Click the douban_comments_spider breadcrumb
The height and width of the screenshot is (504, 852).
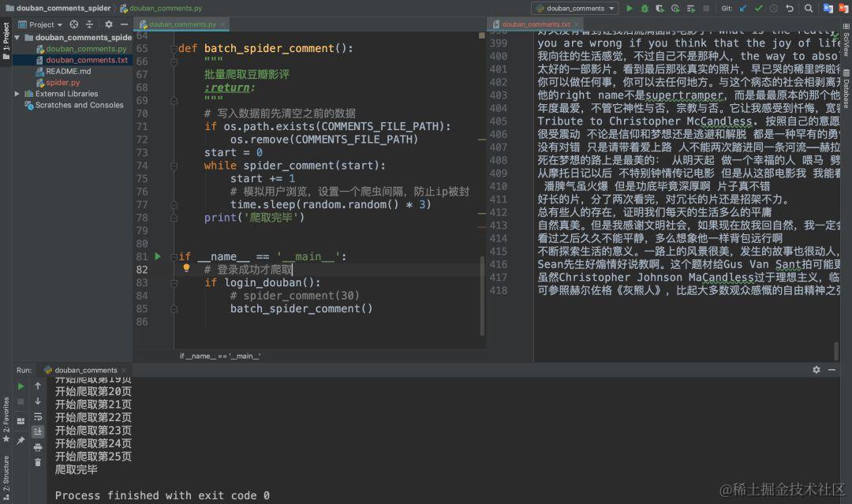point(58,8)
